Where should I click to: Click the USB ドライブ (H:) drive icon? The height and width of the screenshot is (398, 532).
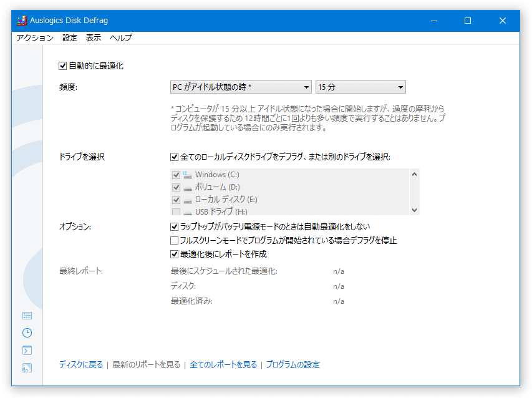[187, 213]
